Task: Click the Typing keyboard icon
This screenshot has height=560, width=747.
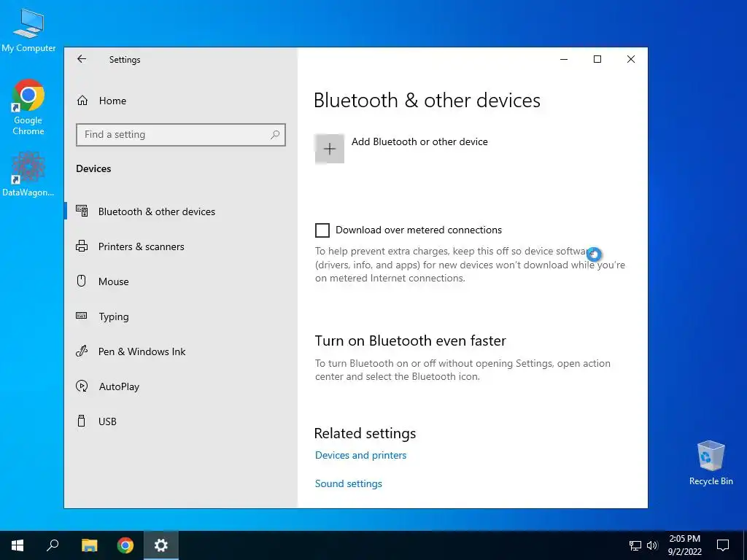Action: point(82,316)
